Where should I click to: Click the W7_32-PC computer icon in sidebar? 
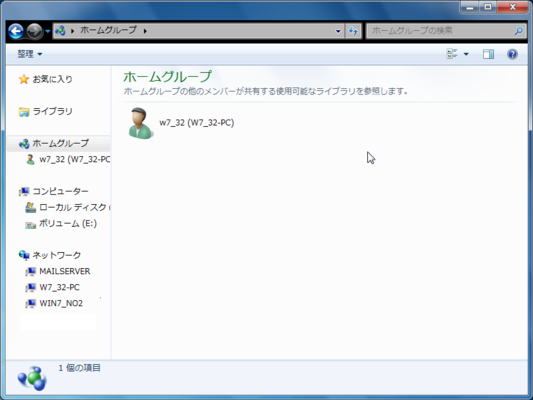(30, 287)
